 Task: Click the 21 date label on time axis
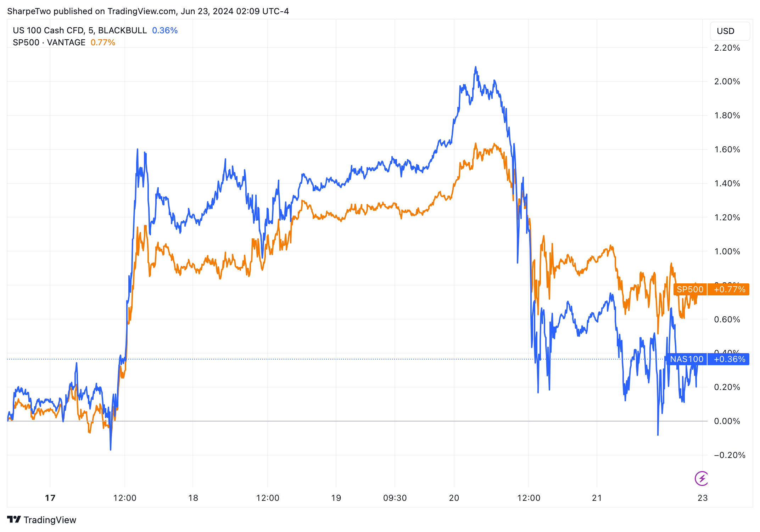(597, 498)
